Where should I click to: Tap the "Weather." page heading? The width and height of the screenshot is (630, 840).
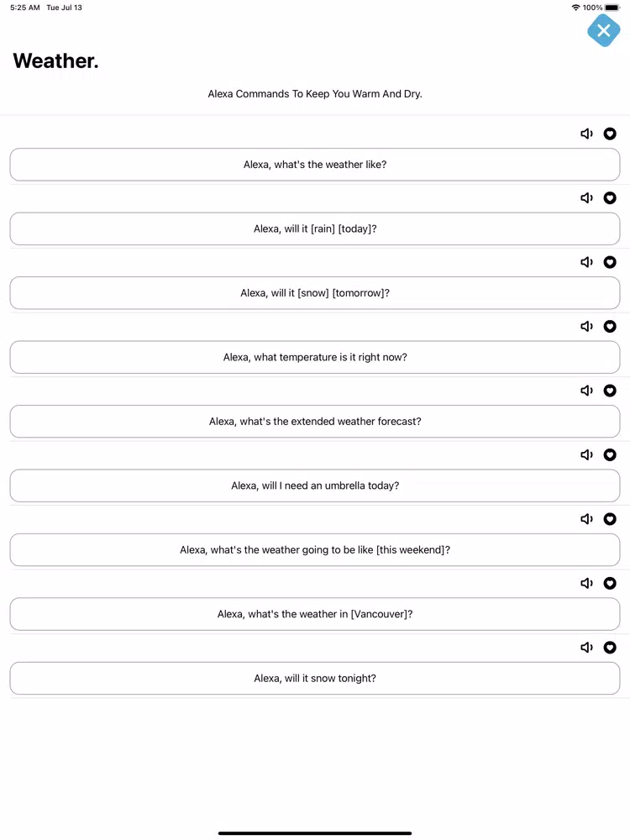click(55, 61)
